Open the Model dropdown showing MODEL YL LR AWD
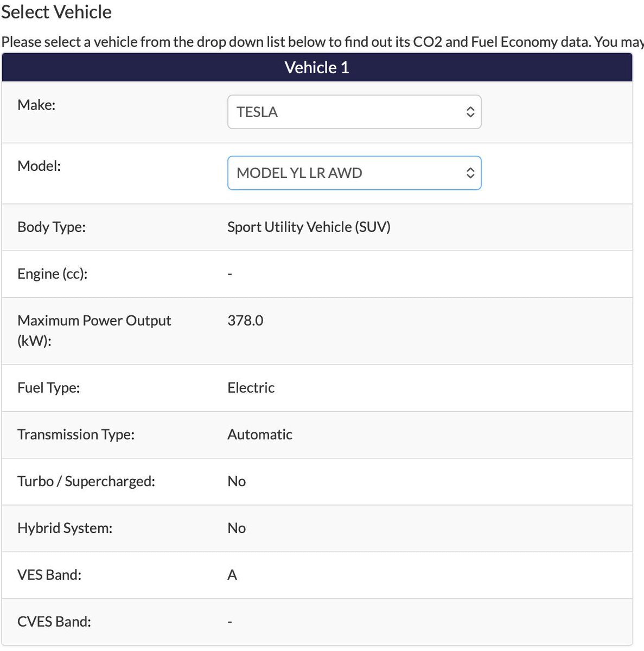 click(x=354, y=173)
